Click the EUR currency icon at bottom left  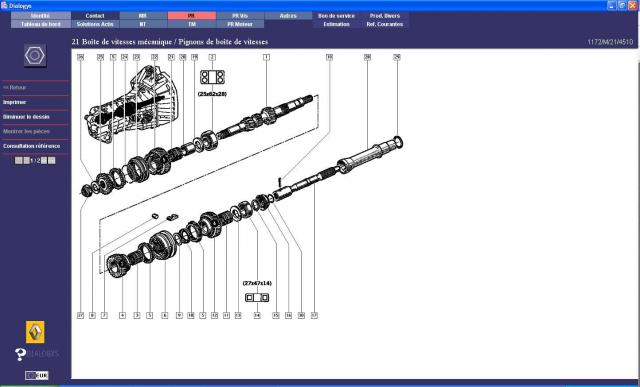coord(37,375)
